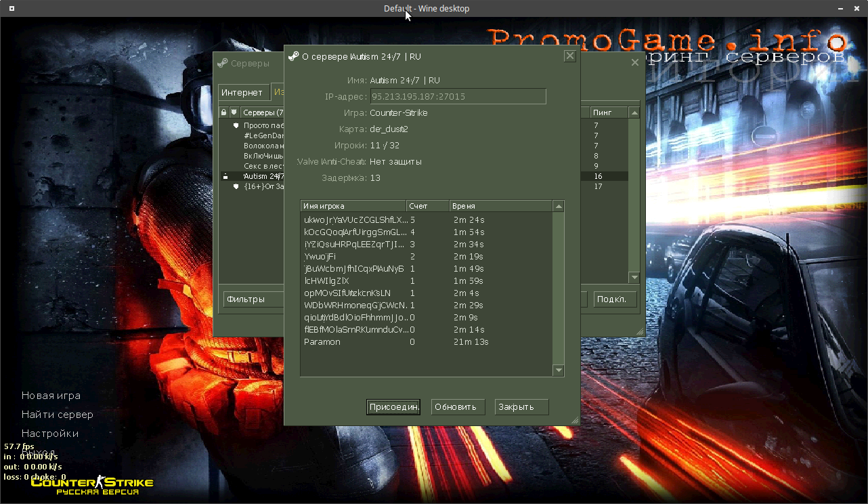Screen dimensions: 868x504
Task: Select the '#LeGenDar' server row
Action: (x=263, y=135)
